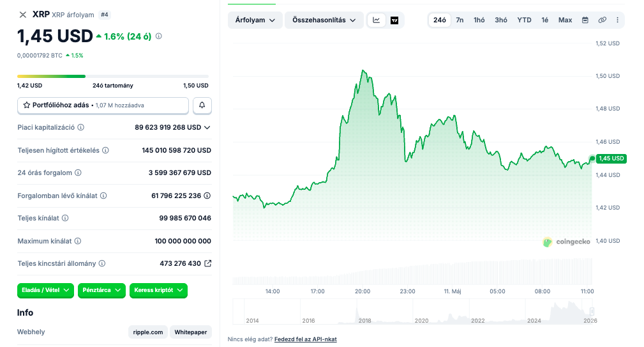Image resolution: width=644 pixels, height=347 pixels.
Task: Click the #4 rank badge
Action: point(105,15)
